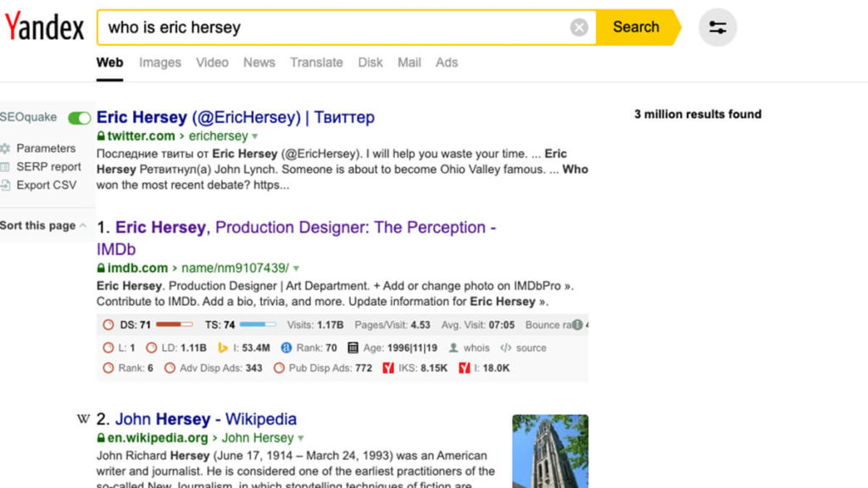Clear the search query with the X icon

[x=579, y=28]
